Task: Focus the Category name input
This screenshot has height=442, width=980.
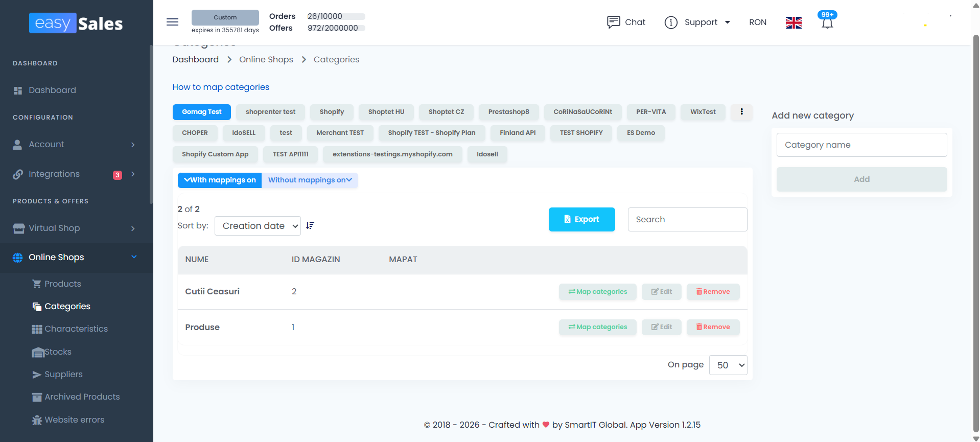Action: pyautogui.click(x=861, y=145)
